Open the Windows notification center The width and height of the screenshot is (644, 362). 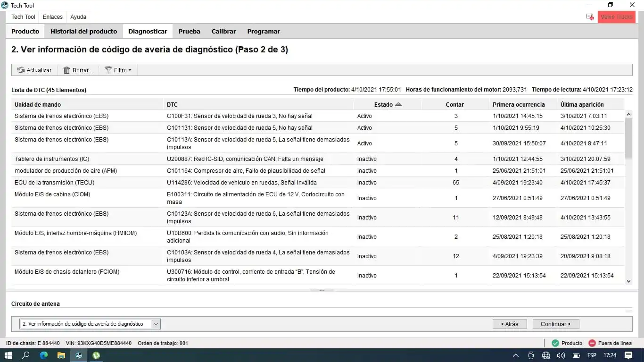pyautogui.click(x=628, y=355)
